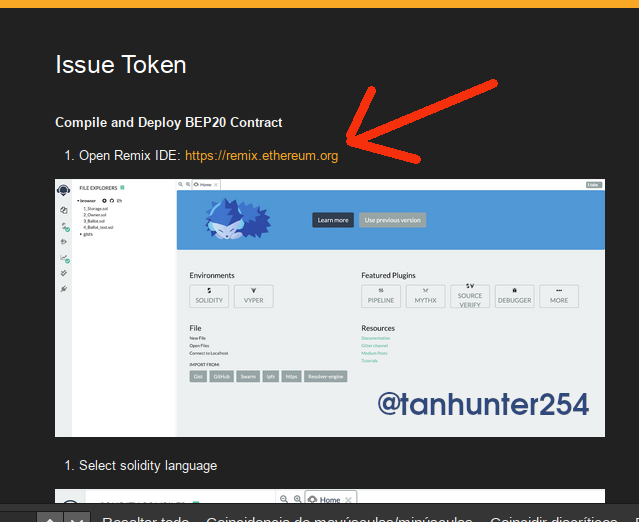This screenshot has height=522, width=639.
Task: Select the Vyper environment button
Action: click(253, 296)
